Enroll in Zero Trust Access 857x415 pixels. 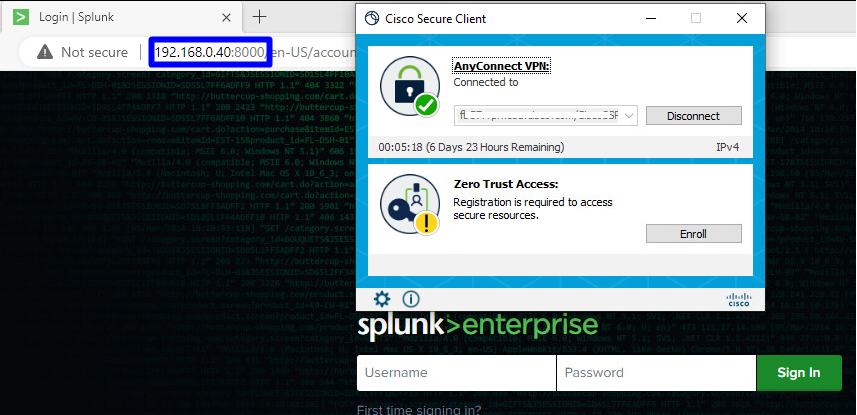694,233
